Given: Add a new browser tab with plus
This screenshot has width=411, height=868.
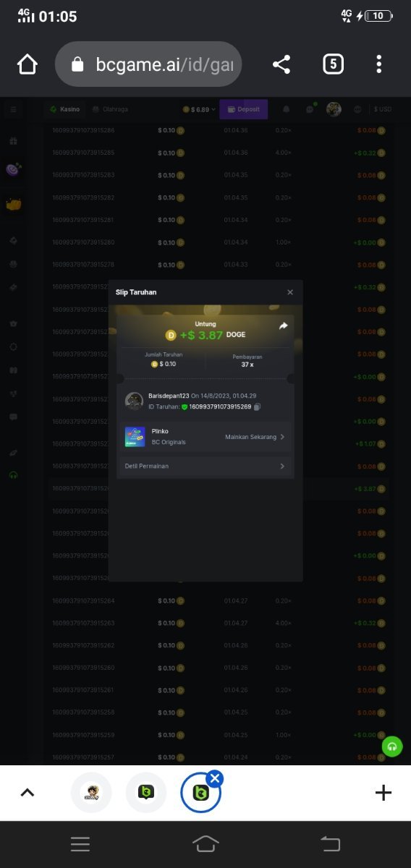Looking at the screenshot, I should click(x=384, y=793).
